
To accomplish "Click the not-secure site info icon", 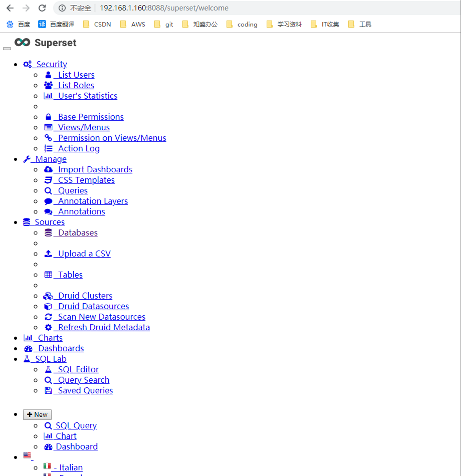I will pos(62,8).
